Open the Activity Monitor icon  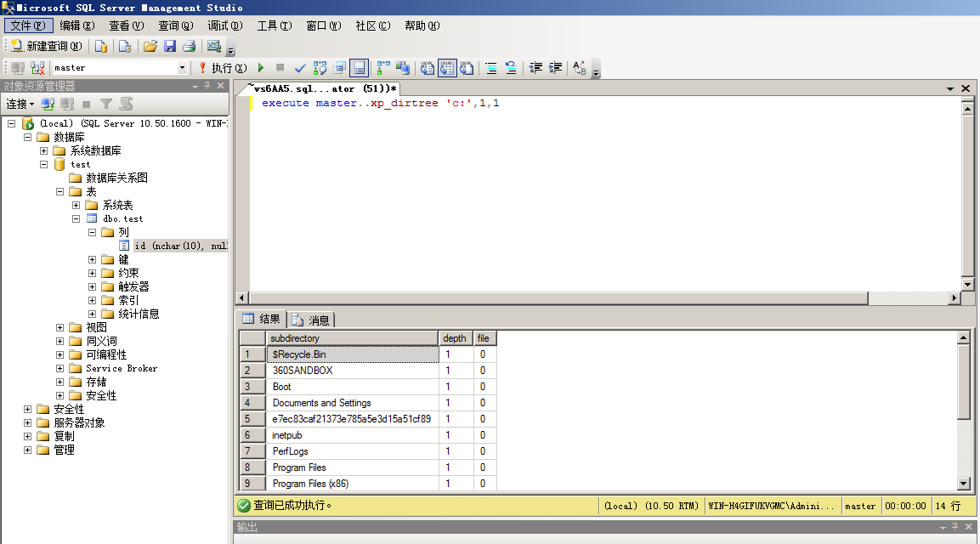point(213,46)
